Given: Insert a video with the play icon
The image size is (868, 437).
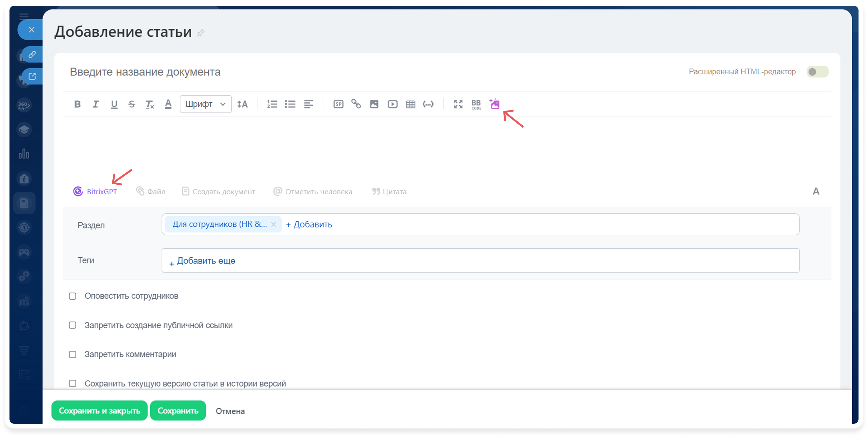Looking at the screenshot, I should (x=392, y=104).
